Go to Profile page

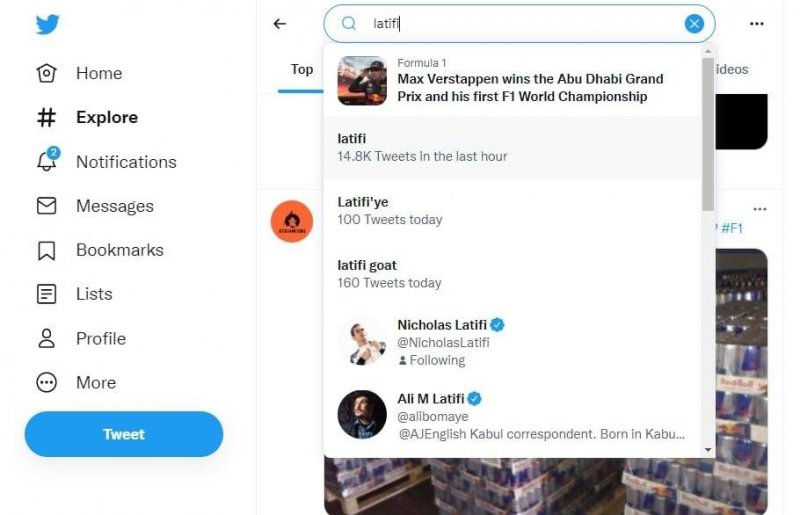click(100, 338)
